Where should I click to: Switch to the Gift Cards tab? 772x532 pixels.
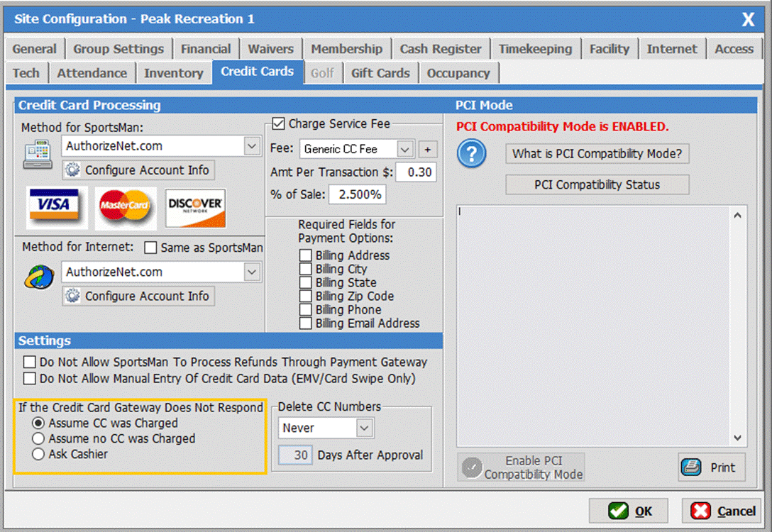click(380, 73)
